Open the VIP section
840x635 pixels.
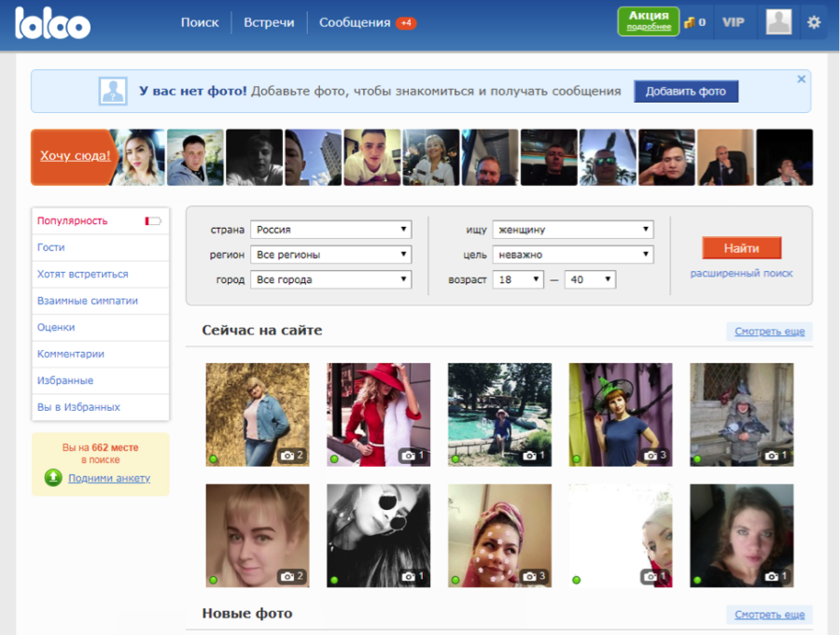click(733, 22)
